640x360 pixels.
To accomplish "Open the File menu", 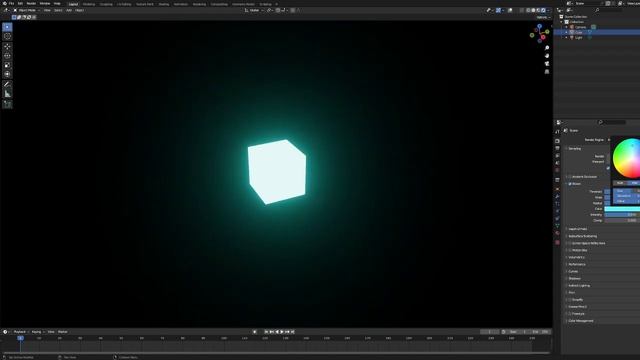I will pyautogui.click(x=11, y=3).
